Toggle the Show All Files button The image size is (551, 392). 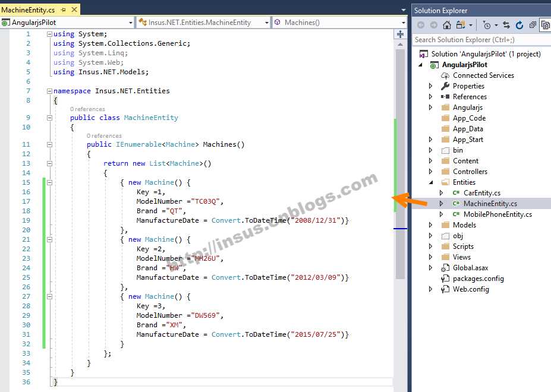[x=546, y=25]
